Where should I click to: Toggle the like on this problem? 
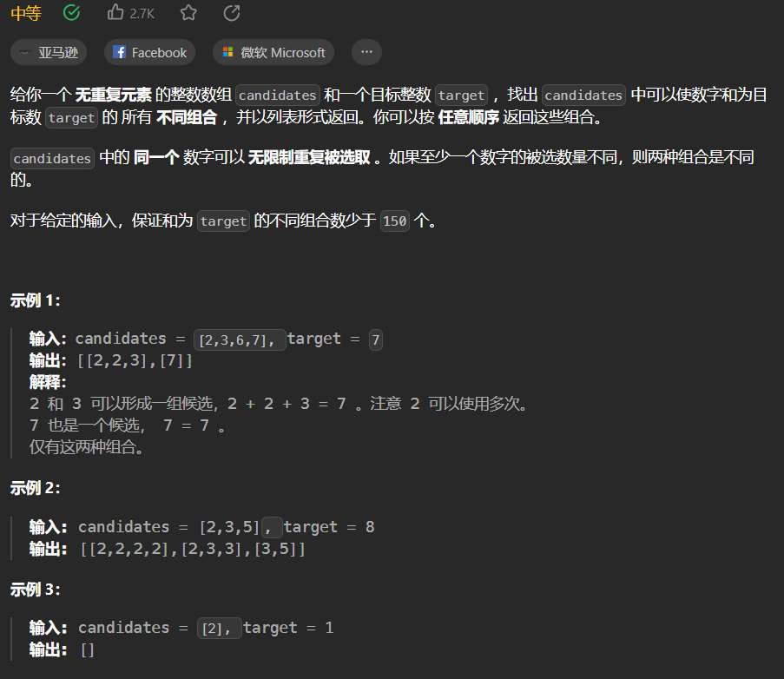[x=114, y=12]
